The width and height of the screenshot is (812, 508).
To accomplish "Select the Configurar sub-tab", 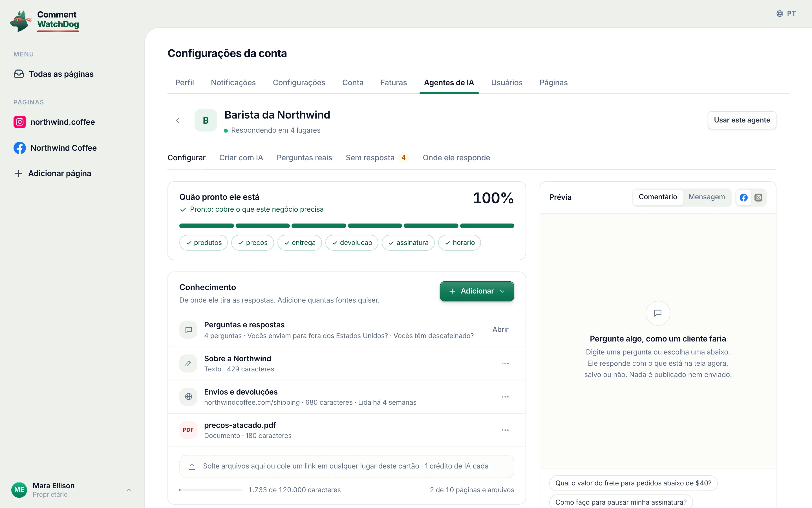I will point(187,158).
